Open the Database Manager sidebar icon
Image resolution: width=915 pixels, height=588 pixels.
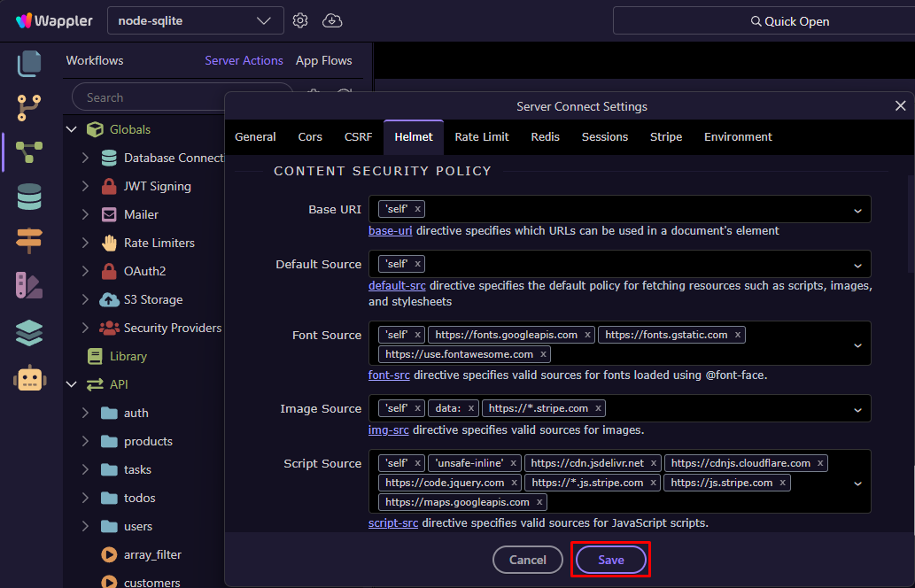tap(29, 197)
